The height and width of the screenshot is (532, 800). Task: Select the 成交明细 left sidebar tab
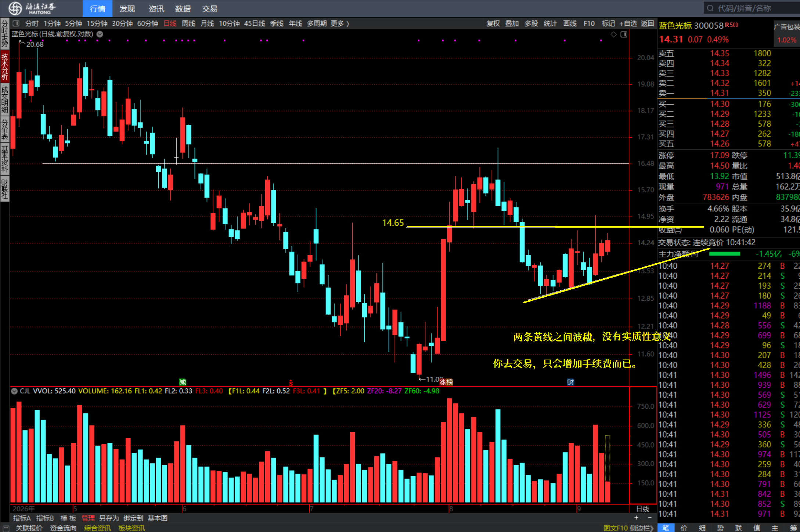click(5, 99)
